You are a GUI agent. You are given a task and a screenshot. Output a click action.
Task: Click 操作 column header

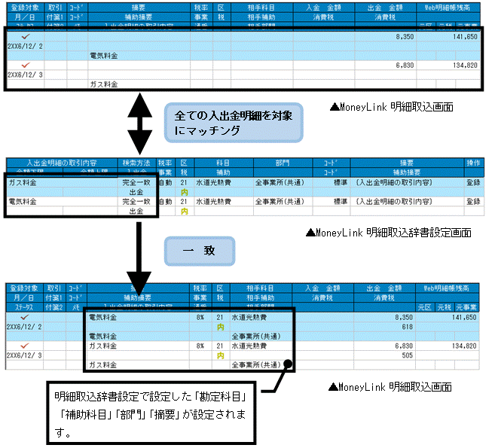[x=473, y=163]
